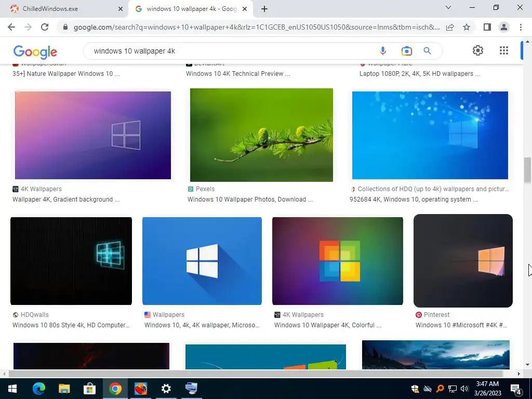Click the horizontal scrollbar right arrow
The height and width of the screenshot is (399, 532).
[x=518, y=374]
